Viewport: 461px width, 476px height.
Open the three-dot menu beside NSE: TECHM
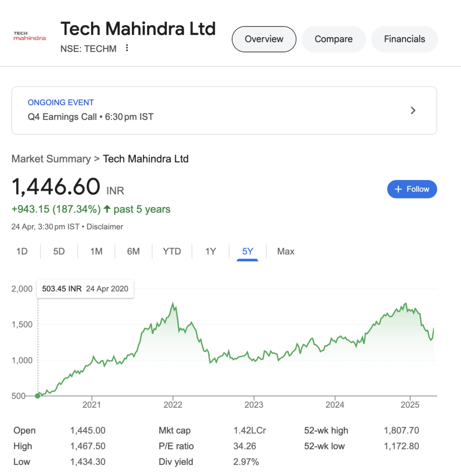coord(127,48)
